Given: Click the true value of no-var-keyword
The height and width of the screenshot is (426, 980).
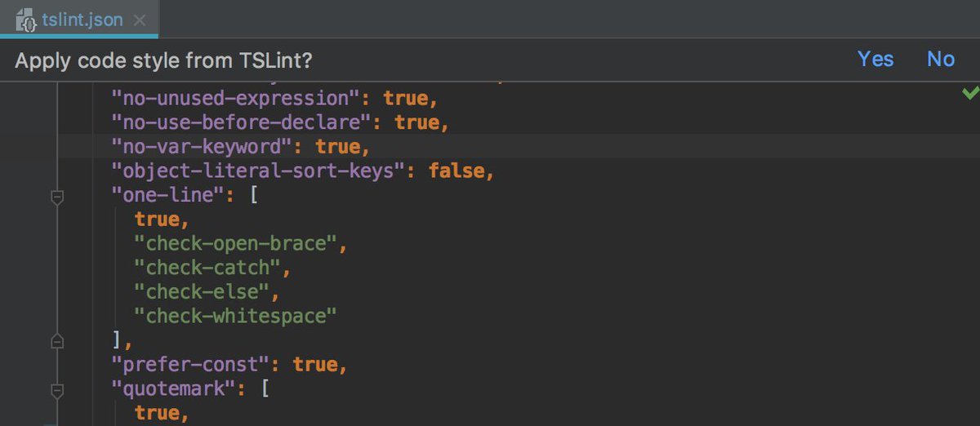Looking at the screenshot, I should click(338, 147).
